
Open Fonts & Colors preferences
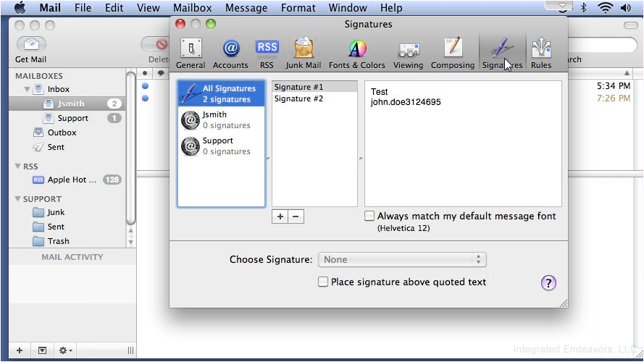point(357,54)
